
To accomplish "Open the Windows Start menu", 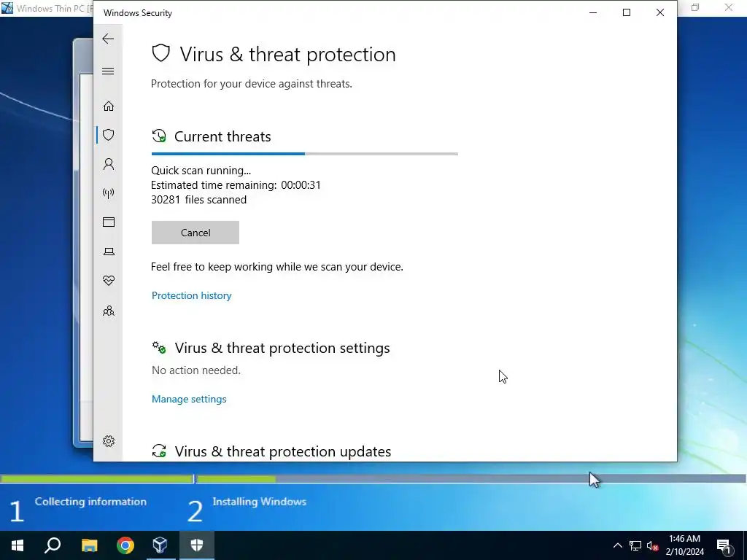I will pyautogui.click(x=18, y=545).
